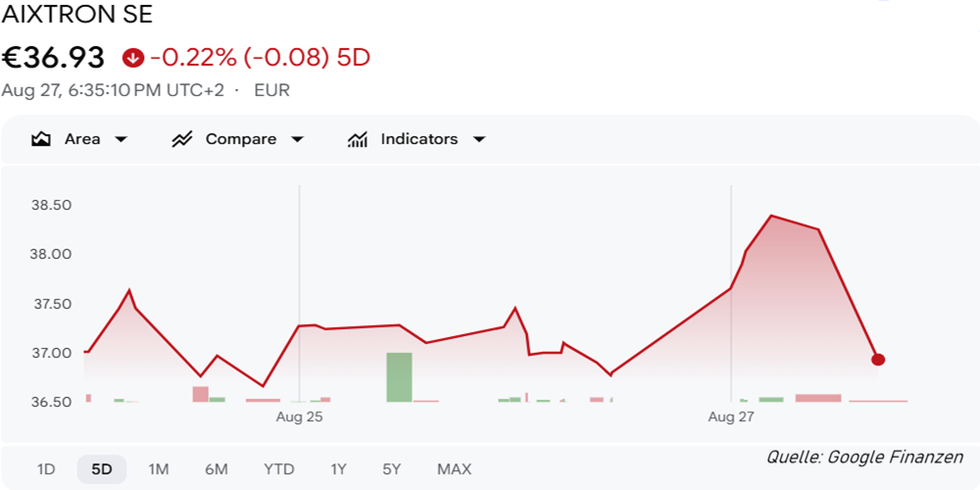Open the Compare dropdown arrow
The width and height of the screenshot is (980, 490).
[298, 139]
